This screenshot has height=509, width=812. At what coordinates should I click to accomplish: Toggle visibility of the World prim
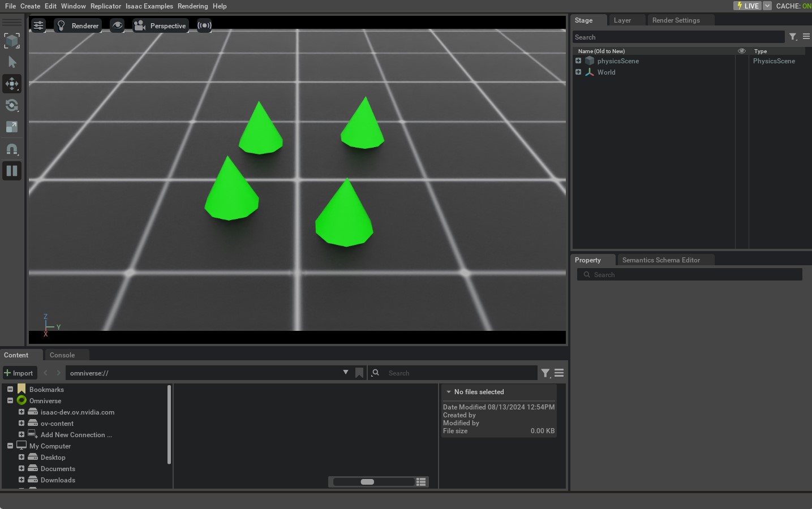tap(741, 72)
